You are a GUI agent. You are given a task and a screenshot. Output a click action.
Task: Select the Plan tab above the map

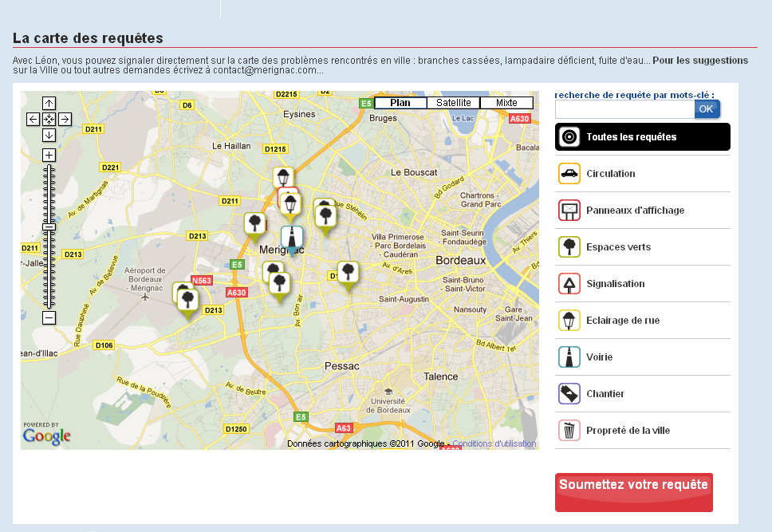click(x=401, y=102)
